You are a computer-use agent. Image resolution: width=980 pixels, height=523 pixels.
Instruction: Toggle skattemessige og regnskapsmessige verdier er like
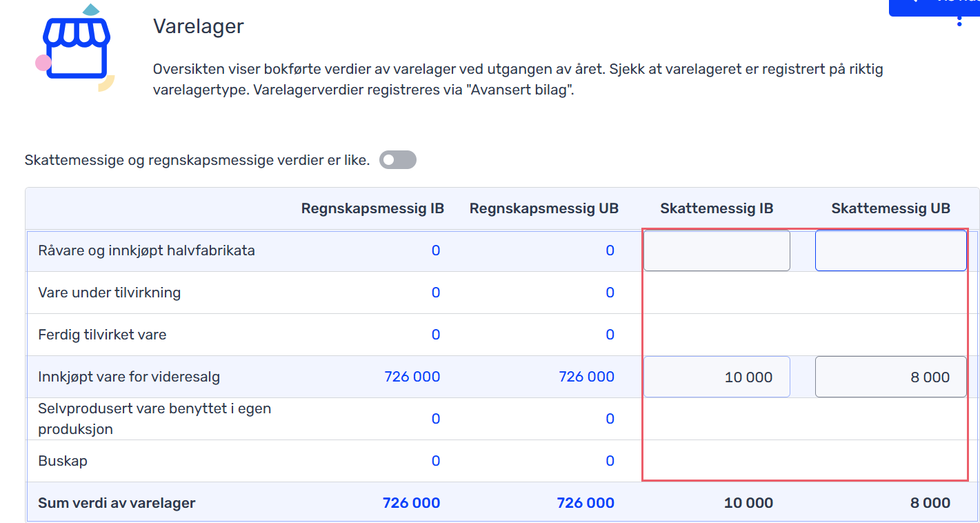(x=398, y=160)
